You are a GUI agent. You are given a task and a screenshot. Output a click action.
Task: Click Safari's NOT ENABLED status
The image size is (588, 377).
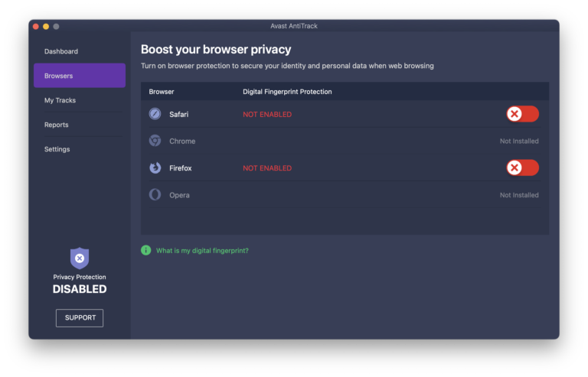click(x=267, y=114)
